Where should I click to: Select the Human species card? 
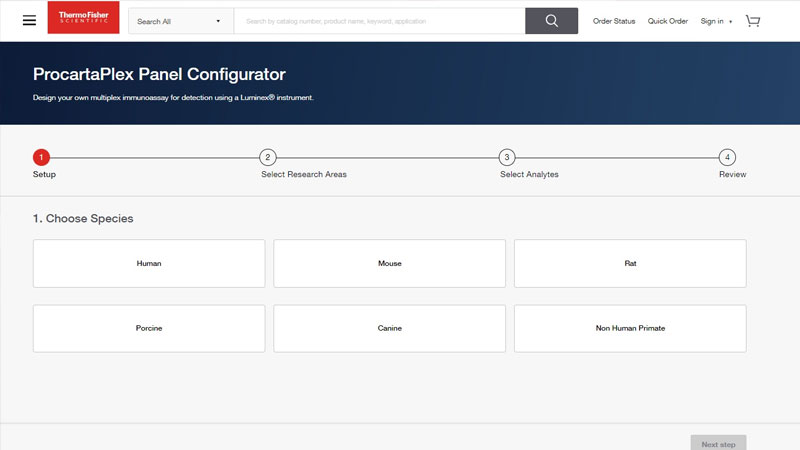pyautogui.click(x=149, y=263)
